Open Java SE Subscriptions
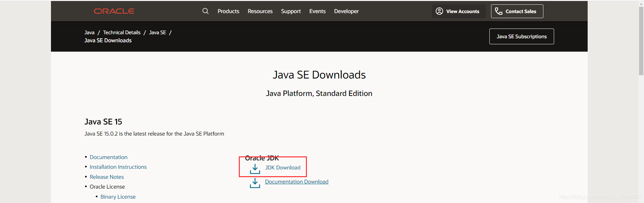644x203 pixels. click(522, 36)
